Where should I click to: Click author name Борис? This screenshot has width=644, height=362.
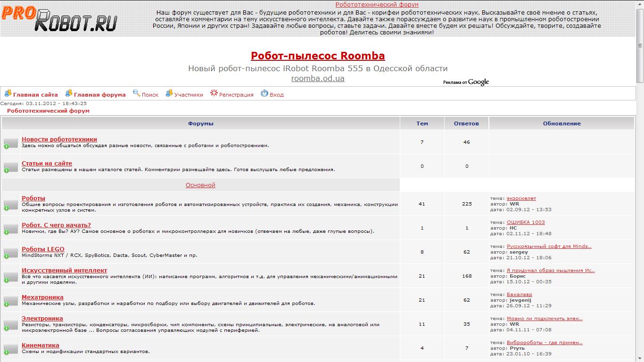pyautogui.click(x=518, y=276)
